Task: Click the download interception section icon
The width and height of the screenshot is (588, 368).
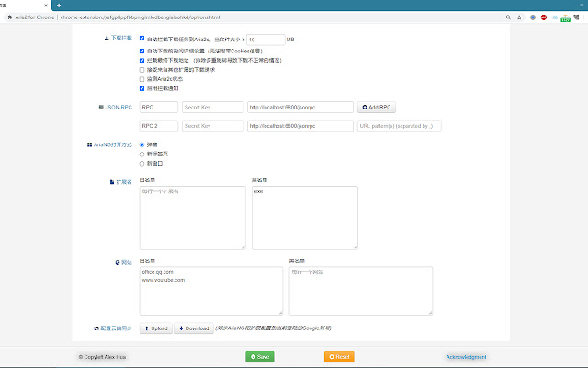Action: pos(107,38)
